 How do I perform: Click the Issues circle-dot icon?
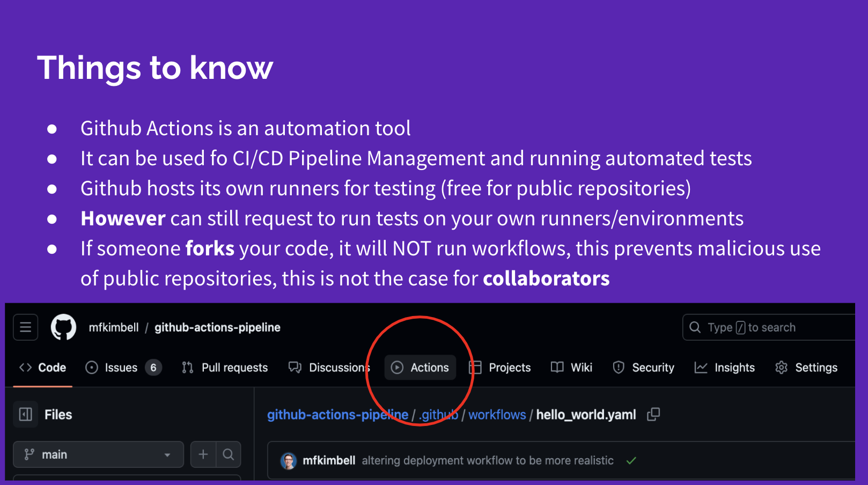92,368
